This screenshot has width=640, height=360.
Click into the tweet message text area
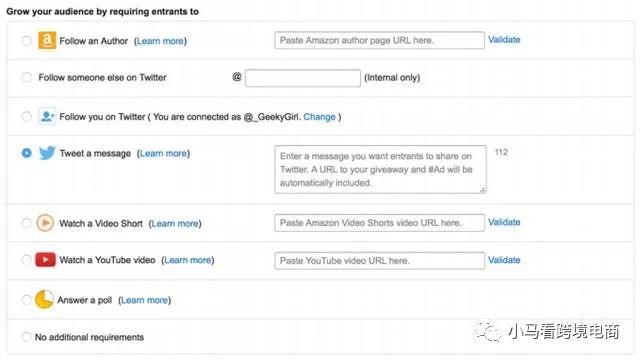coord(380,169)
